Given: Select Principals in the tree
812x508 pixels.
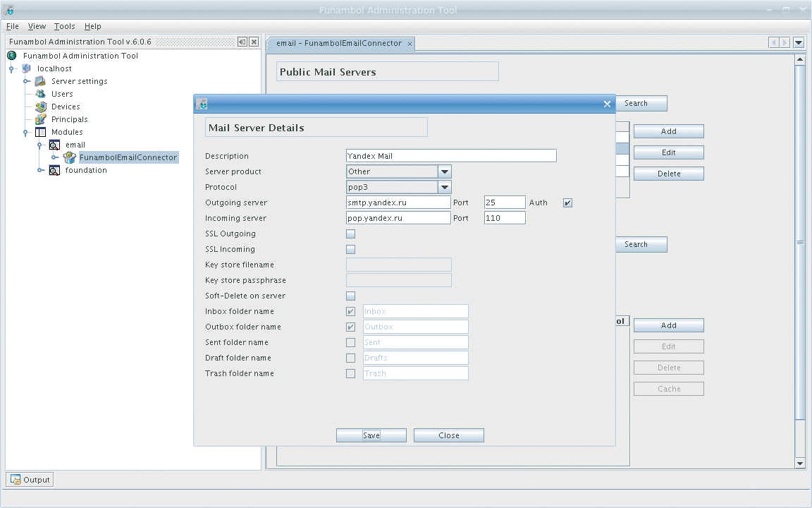Looking at the screenshot, I should coord(69,119).
